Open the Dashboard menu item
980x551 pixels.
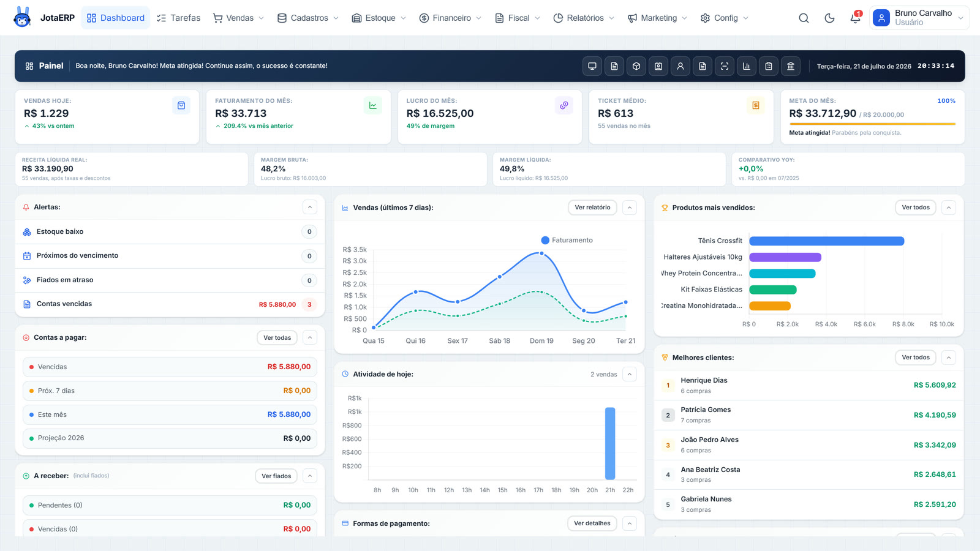click(116, 18)
